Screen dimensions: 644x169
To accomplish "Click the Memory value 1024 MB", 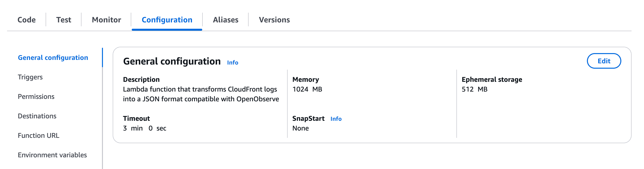I will (308, 89).
